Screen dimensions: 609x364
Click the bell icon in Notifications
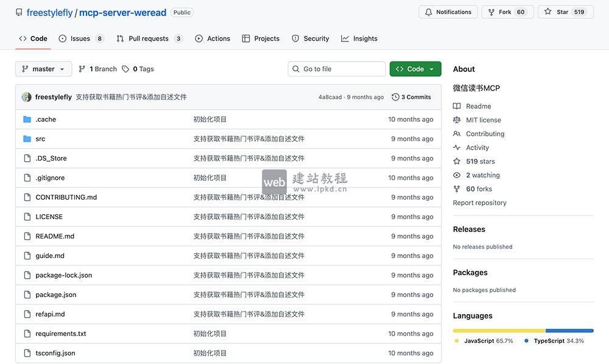pyautogui.click(x=429, y=12)
